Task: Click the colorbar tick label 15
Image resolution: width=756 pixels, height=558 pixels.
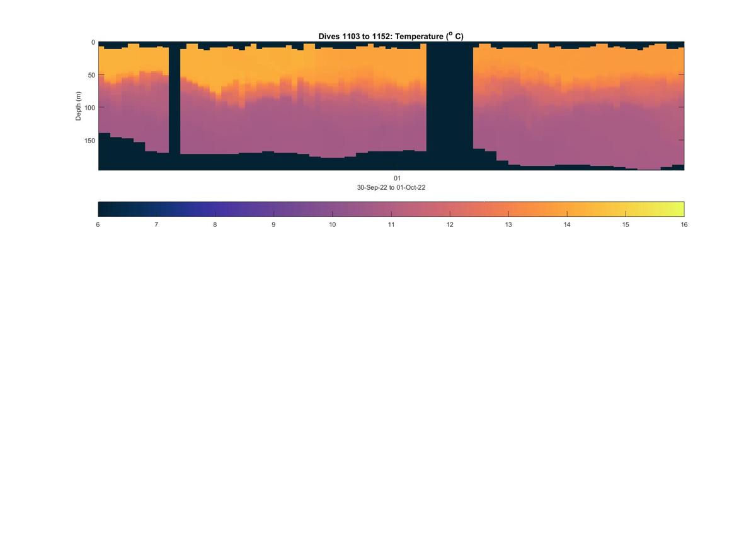Action: coord(626,224)
